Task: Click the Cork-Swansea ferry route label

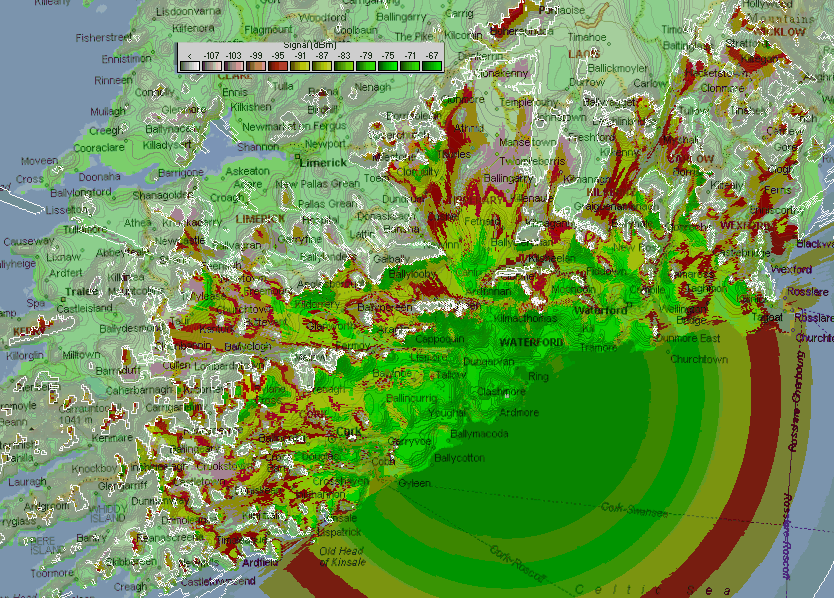Action: [632, 509]
